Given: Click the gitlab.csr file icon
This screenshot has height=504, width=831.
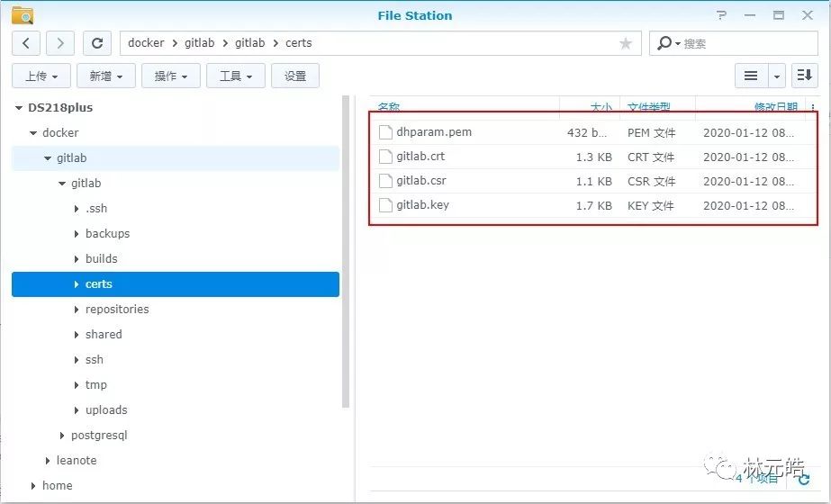Looking at the screenshot, I should 385,181.
